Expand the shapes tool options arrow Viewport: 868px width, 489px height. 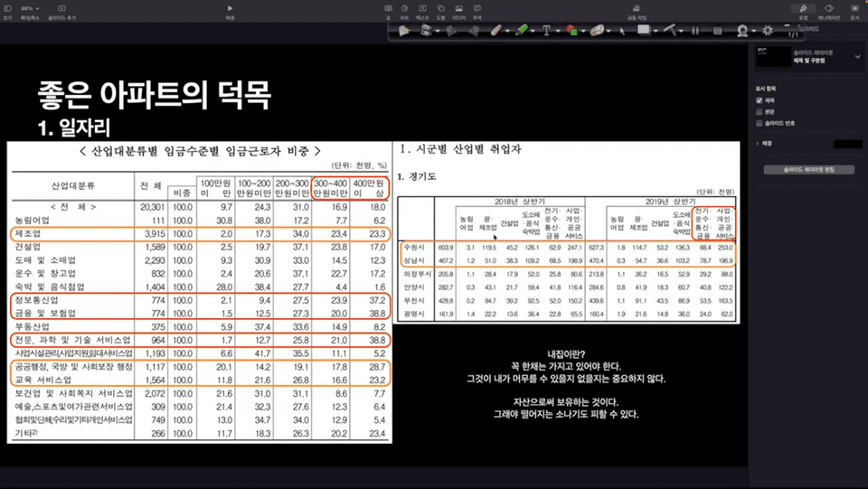(x=583, y=32)
